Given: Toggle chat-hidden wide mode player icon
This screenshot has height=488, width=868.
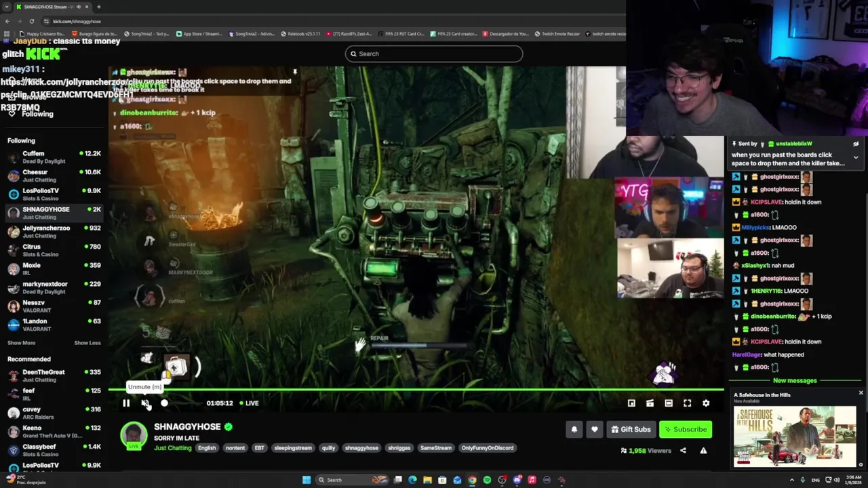Looking at the screenshot, I should 669,403.
